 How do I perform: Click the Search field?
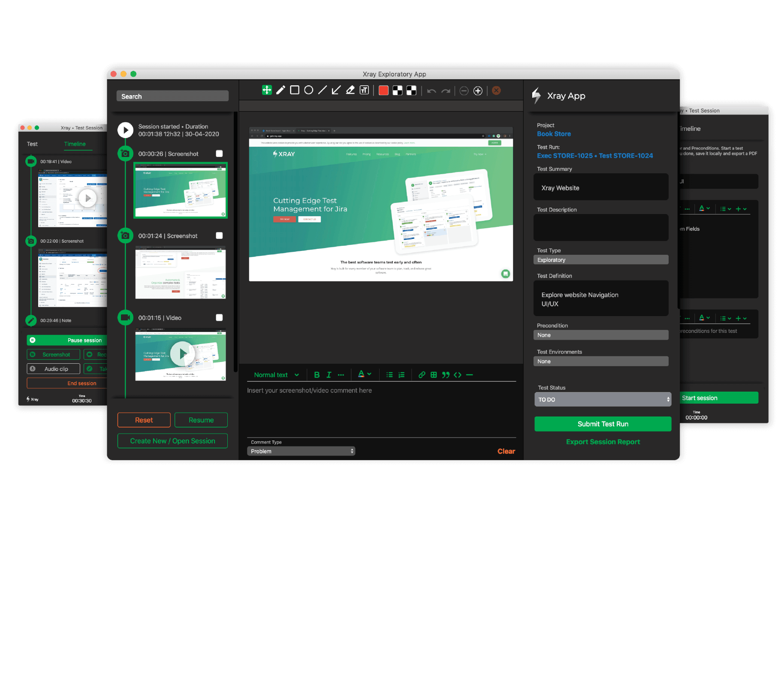pyautogui.click(x=172, y=96)
